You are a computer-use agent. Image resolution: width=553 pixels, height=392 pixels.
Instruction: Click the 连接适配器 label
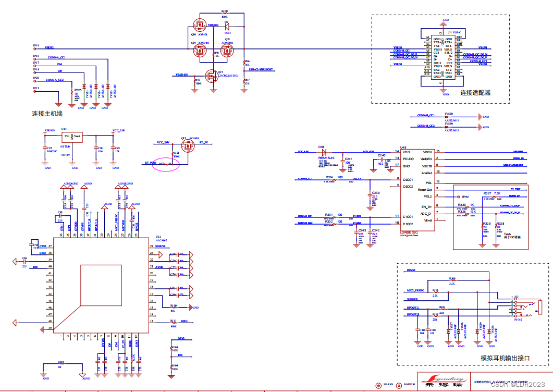pyautogui.click(x=475, y=93)
